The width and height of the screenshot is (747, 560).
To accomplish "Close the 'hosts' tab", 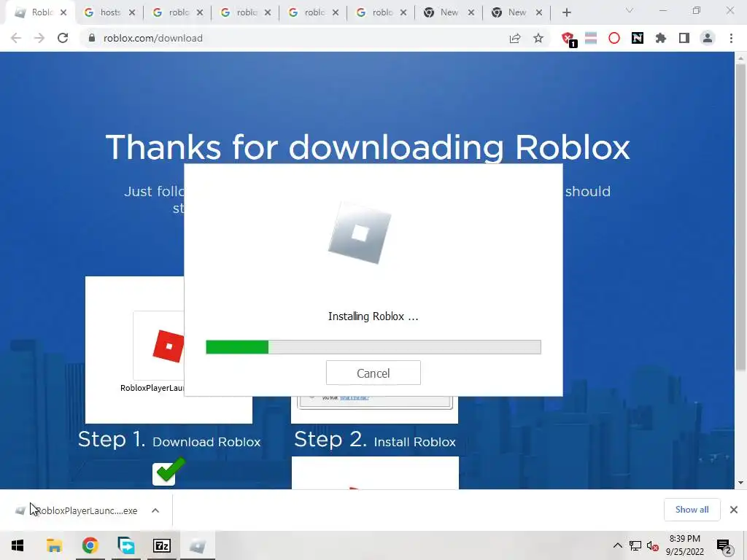I will click(x=132, y=13).
